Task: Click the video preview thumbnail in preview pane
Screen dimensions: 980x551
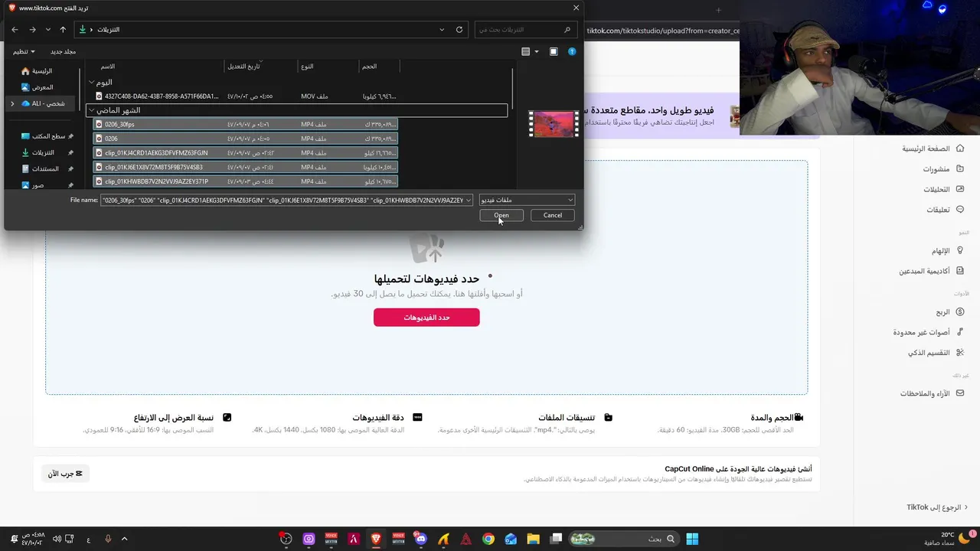Action: pyautogui.click(x=554, y=124)
